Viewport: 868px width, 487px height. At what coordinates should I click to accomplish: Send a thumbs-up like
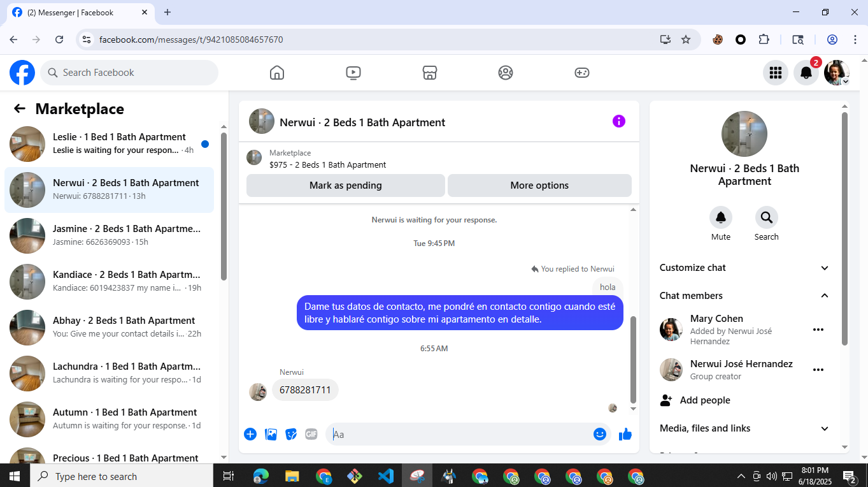[x=625, y=434]
